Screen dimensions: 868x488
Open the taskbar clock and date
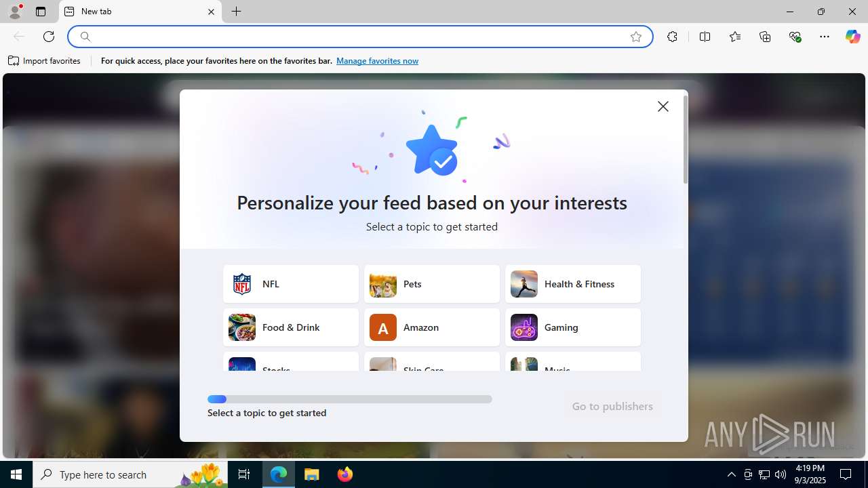[810, 474]
